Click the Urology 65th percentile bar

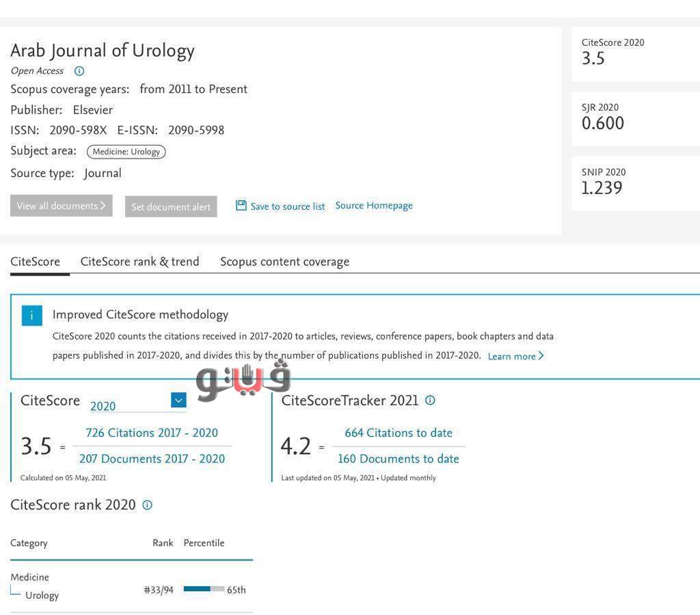204,589
